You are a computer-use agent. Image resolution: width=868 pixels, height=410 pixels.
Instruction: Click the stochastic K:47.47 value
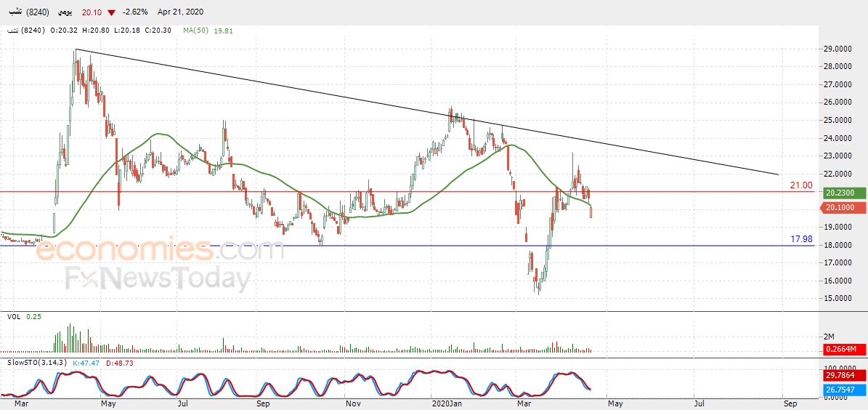tap(84, 362)
